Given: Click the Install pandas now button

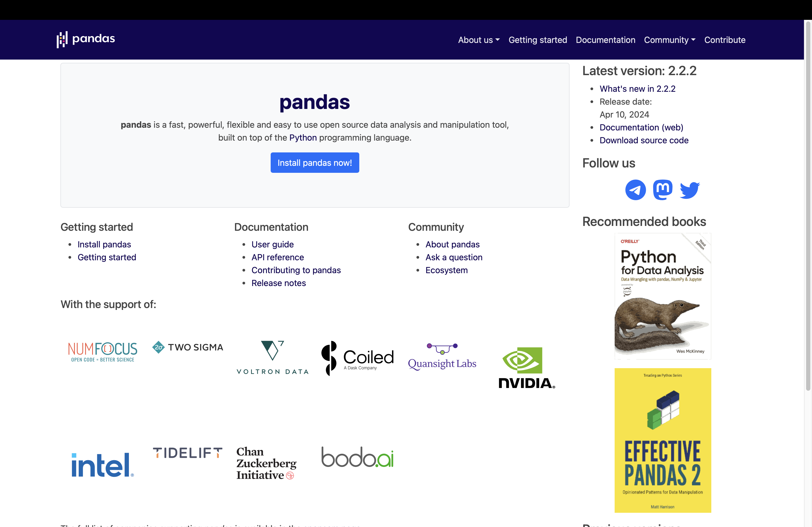Looking at the screenshot, I should coord(314,163).
